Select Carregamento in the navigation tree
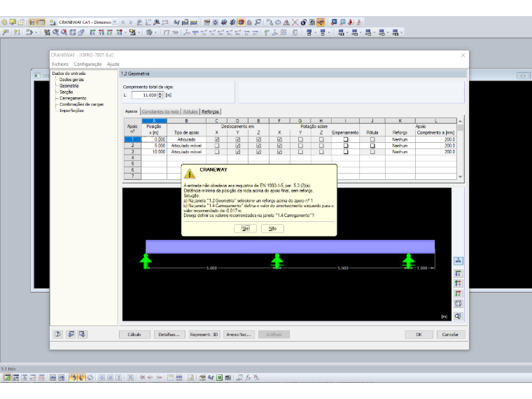This screenshot has height=399, width=532. click(x=73, y=98)
